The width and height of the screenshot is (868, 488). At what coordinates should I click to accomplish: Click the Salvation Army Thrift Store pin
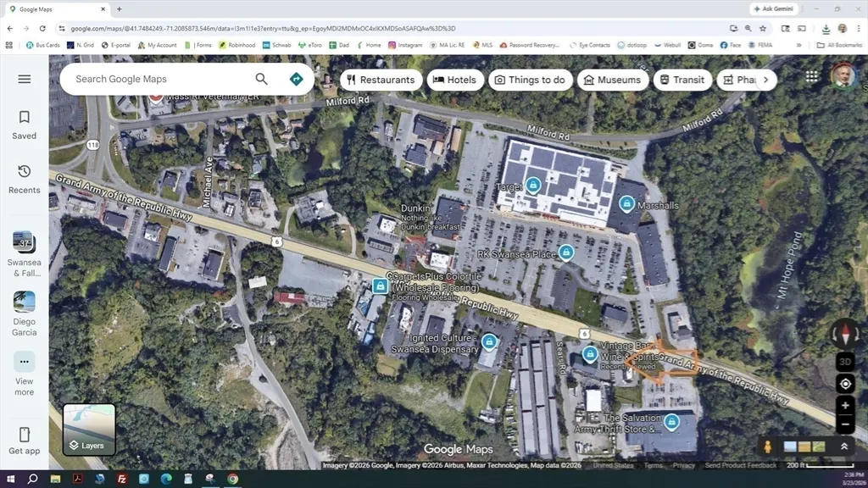[x=671, y=422]
